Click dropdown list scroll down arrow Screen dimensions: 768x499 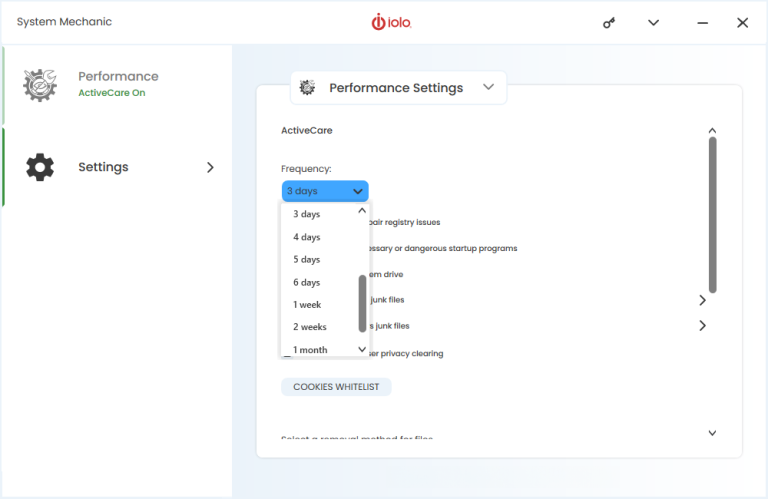pyautogui.click(x=362, y=349)
